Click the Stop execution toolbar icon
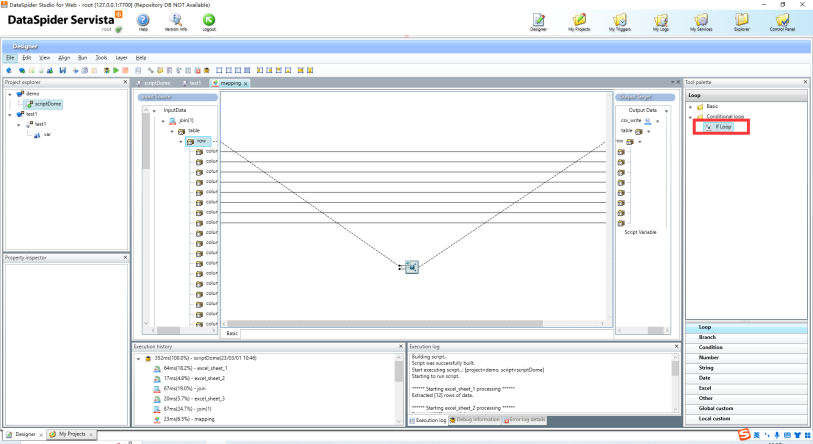The image size is (813, 444). (x=125, y=70)
